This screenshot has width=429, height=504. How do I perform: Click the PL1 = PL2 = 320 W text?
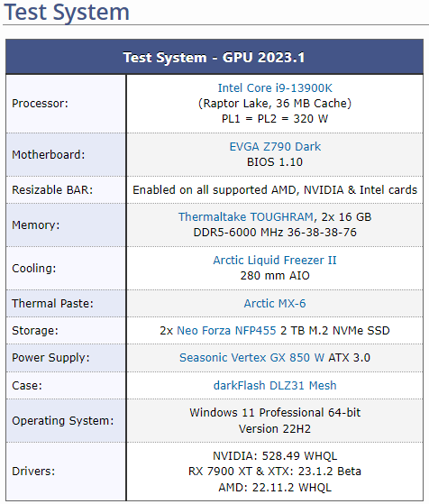click(x=275, y=118)
